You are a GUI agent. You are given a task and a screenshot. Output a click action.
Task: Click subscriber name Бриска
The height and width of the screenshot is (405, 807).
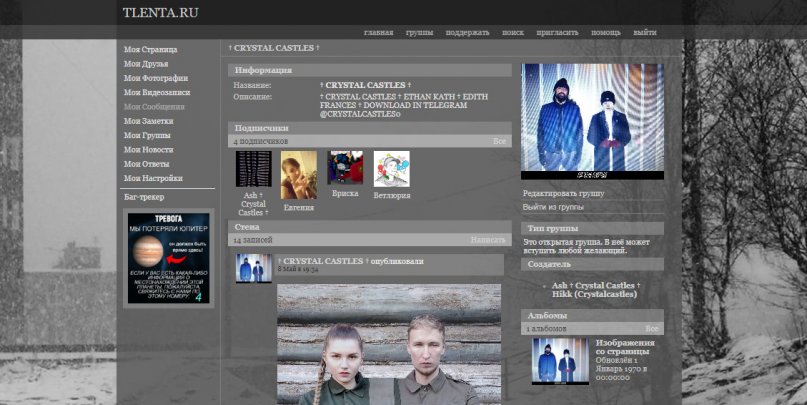pos(345,194)
